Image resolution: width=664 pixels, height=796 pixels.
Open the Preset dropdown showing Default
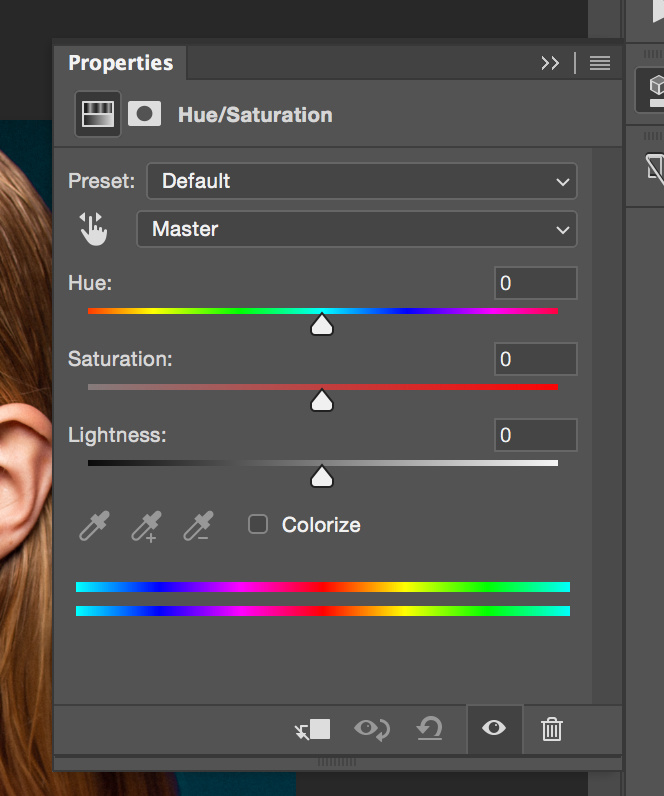(x=361, y=181)
